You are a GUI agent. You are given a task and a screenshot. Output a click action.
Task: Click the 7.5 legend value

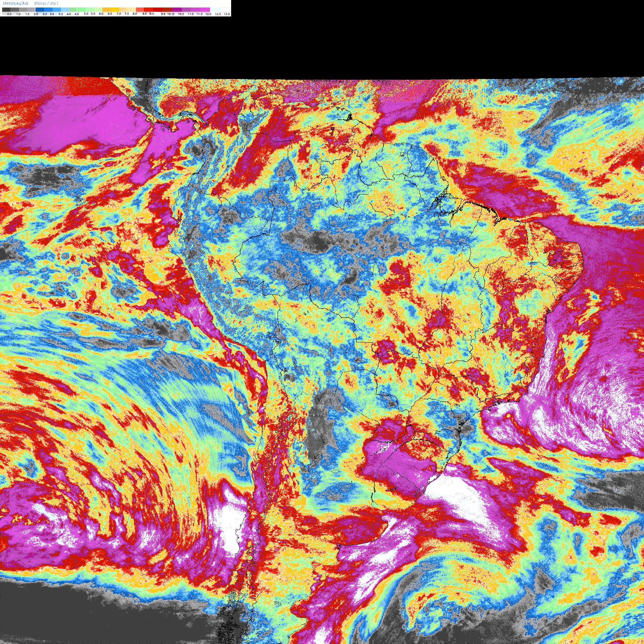pos(127,14)
